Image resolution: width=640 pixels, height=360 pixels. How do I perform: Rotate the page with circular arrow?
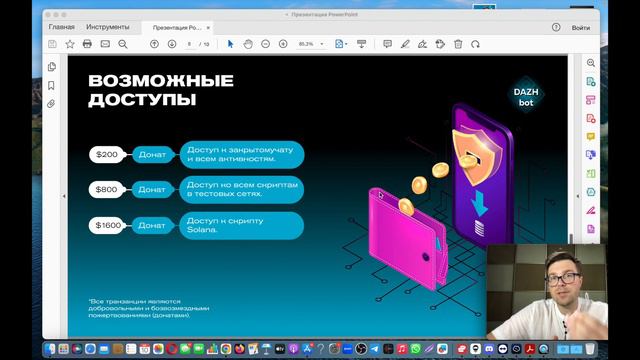[x=476, y=44]
